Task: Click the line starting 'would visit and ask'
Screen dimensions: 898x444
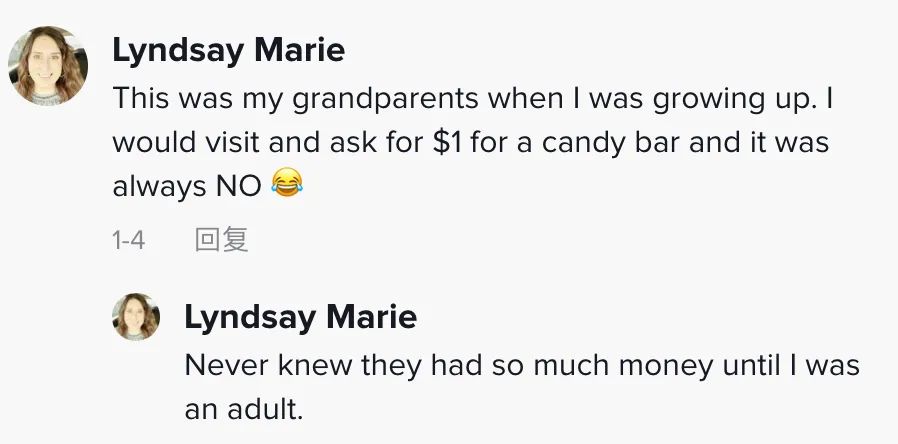Action: click(x=470, y=142)
